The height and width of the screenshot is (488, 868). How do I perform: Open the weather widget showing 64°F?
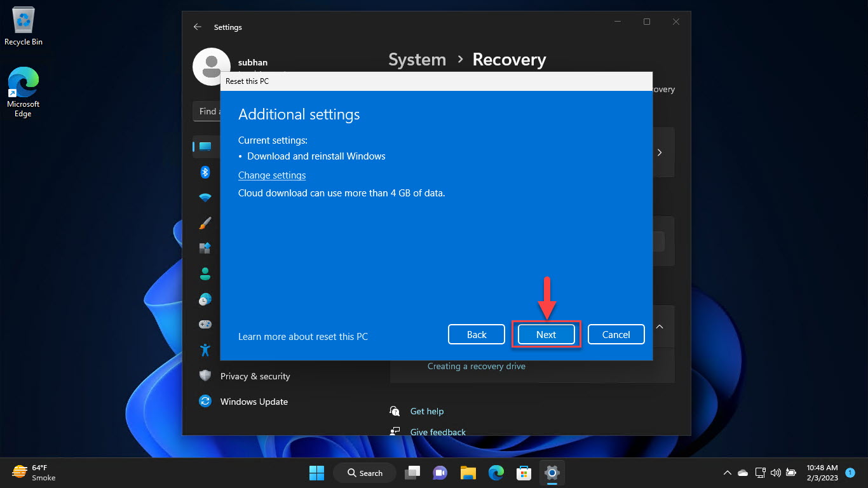pos(34,473)
